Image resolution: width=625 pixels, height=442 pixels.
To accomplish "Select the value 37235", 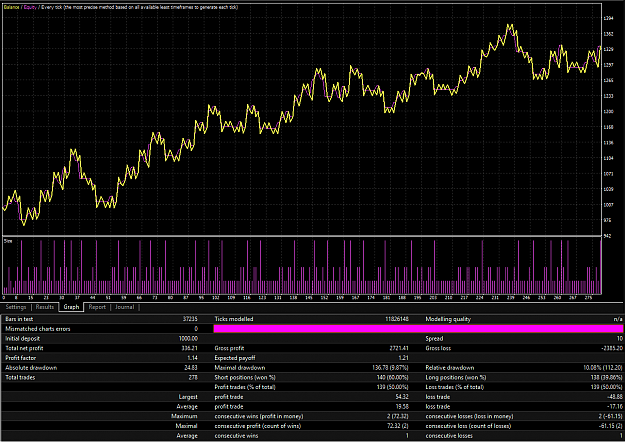I will 190,319.
